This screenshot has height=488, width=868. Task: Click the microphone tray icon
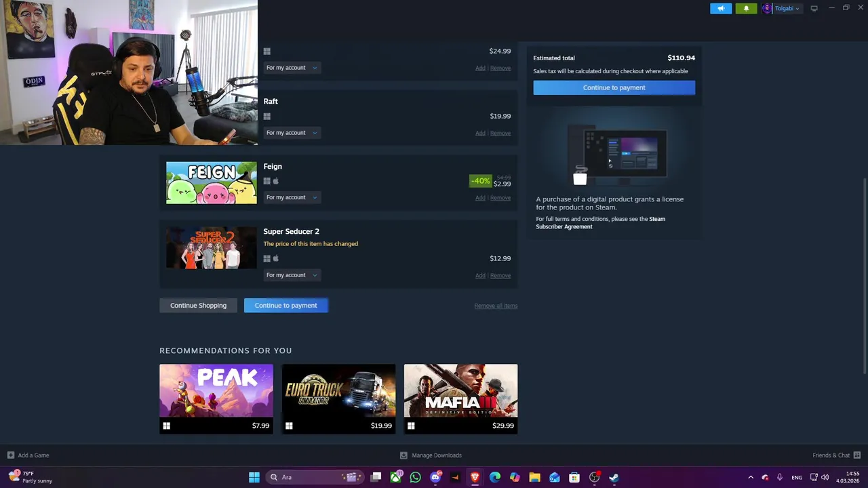[780, 477]
